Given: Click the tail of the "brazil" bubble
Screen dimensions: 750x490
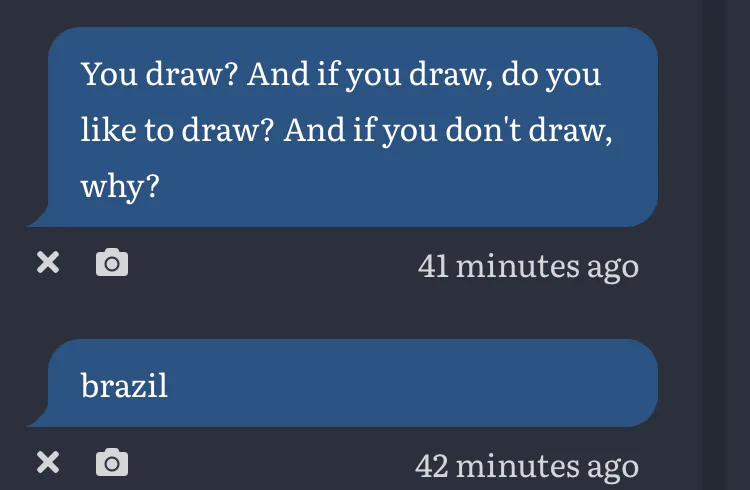Looking at the screenshot, I should [x=38, y=418].
